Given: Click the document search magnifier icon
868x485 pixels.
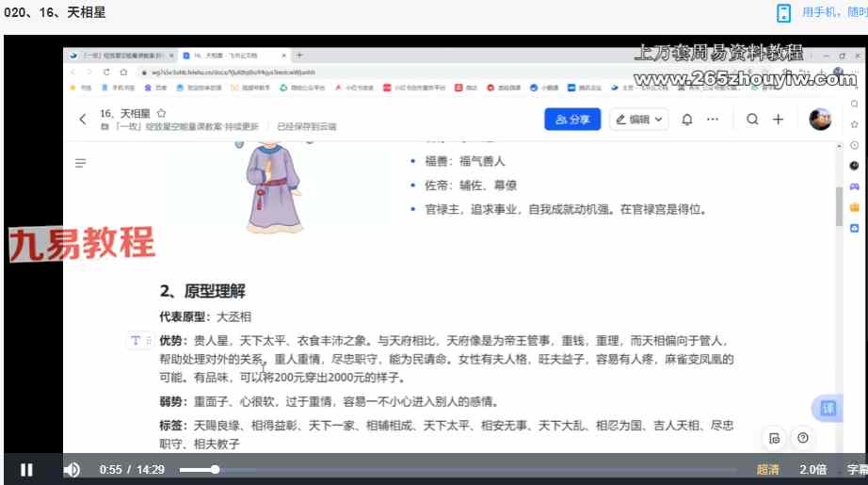Looking at the screenshot, I should pyautogui.click(x=752, y=120).
